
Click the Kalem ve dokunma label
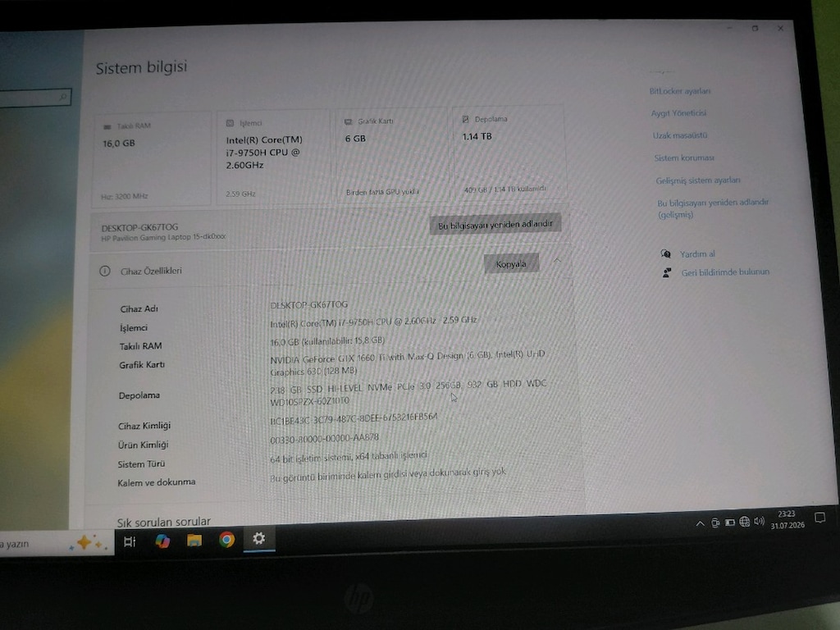click(x=157, y=482)
